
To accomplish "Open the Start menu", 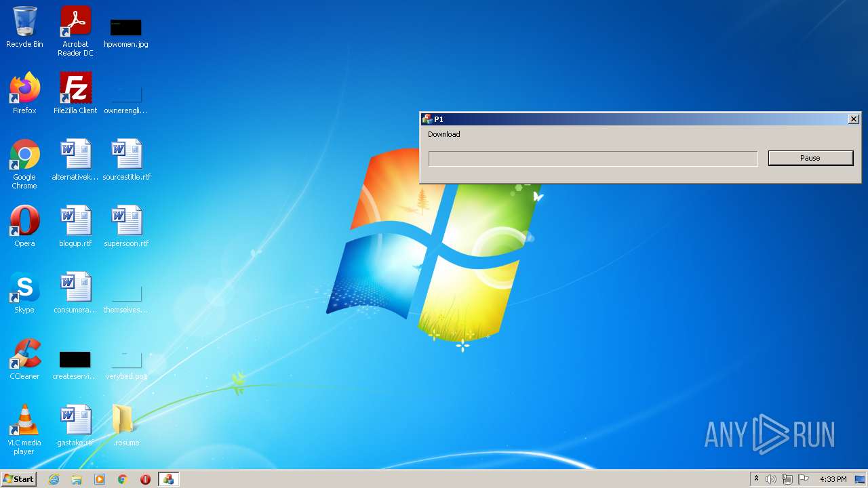I will [19, 479].
